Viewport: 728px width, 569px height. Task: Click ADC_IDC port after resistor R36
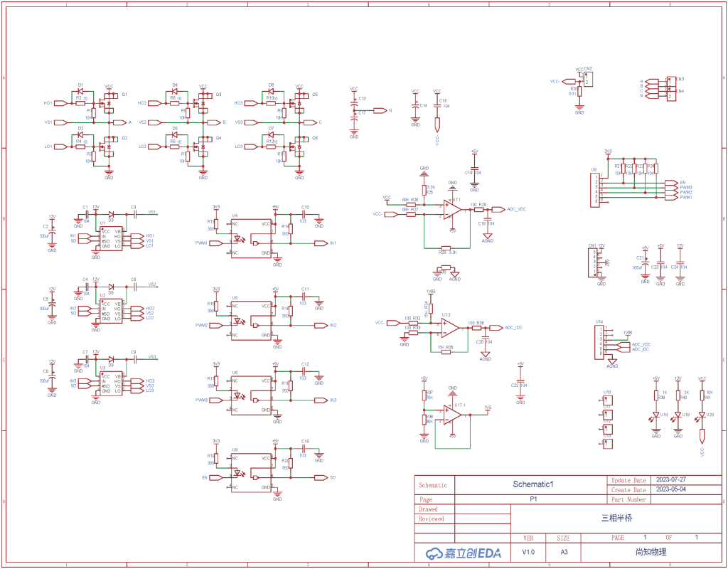[496, 328]
